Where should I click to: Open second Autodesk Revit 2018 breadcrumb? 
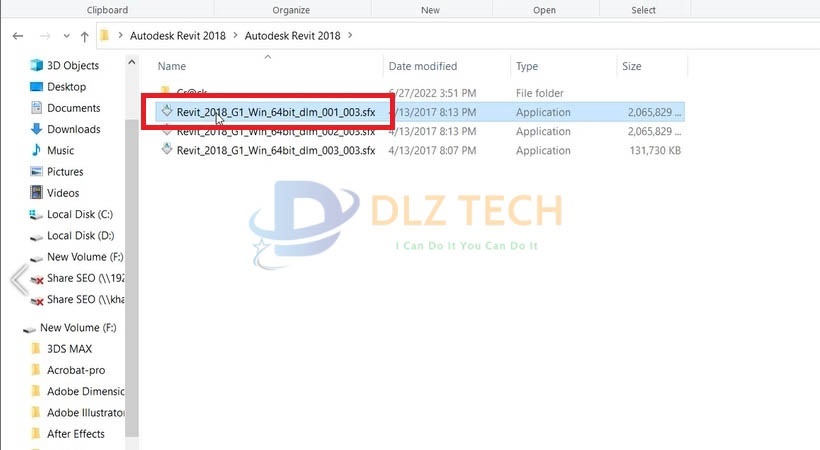point(292,36)
